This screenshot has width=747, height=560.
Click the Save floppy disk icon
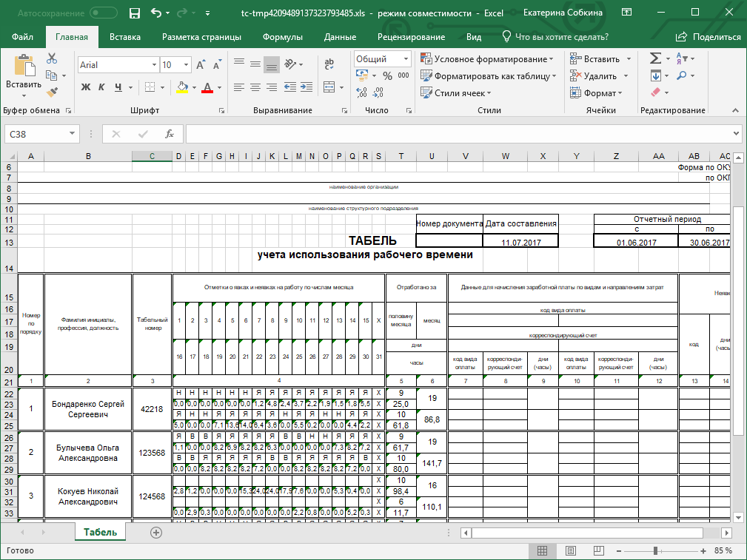(x=134, y=13)
